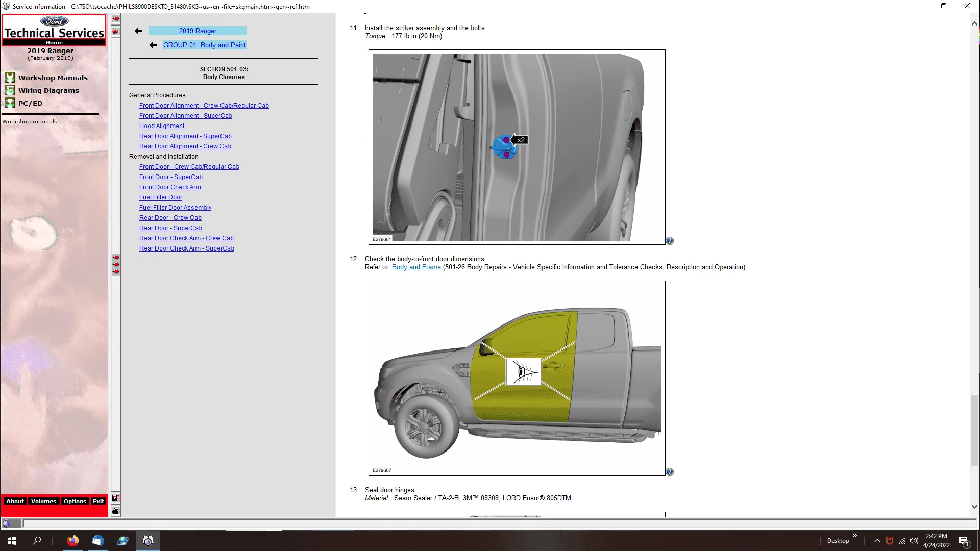Open Front Door - Crew Cab/Regular Cab removal

189,167
